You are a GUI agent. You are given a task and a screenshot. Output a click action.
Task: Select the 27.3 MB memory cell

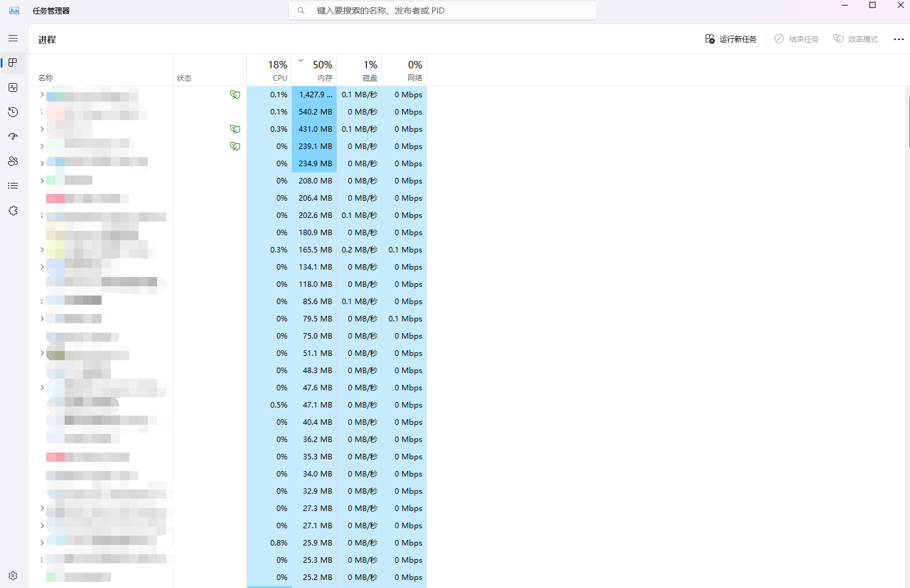click(x=314, y=509)
